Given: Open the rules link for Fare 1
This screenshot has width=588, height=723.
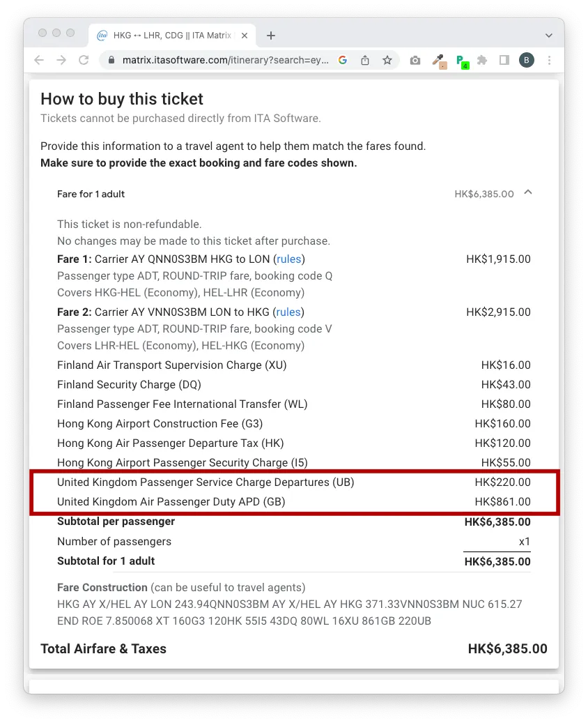Looking at the screenshot, I should coord(288,259).
